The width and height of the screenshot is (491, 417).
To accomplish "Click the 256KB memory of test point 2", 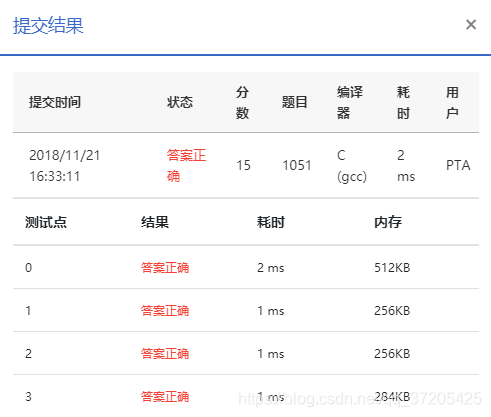I will tap(392, 354).
